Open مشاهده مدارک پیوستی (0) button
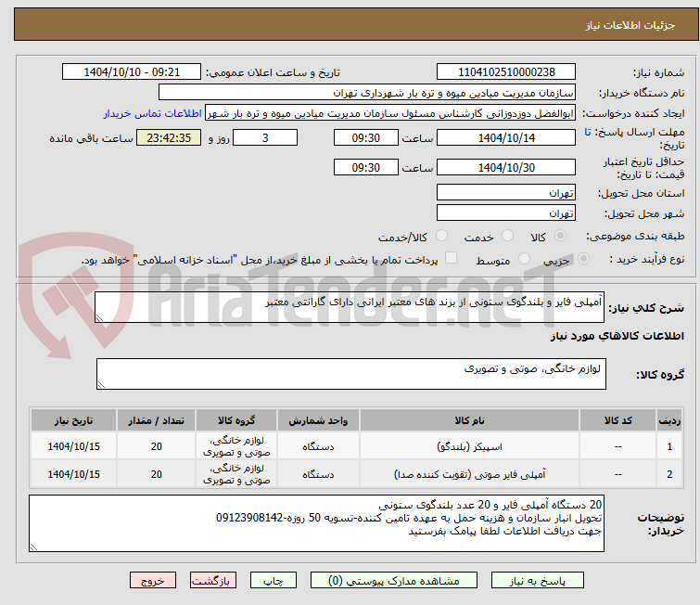 pyautogui.click(x=394, y=581)
